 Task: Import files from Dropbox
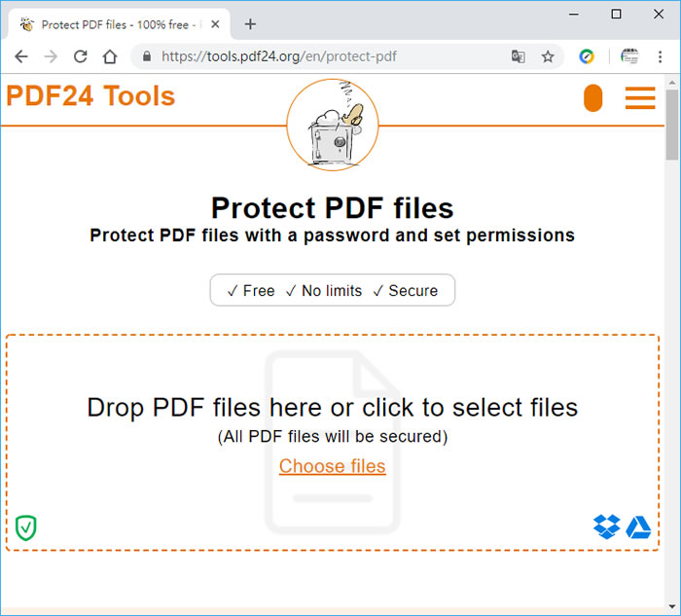point(607,526)
